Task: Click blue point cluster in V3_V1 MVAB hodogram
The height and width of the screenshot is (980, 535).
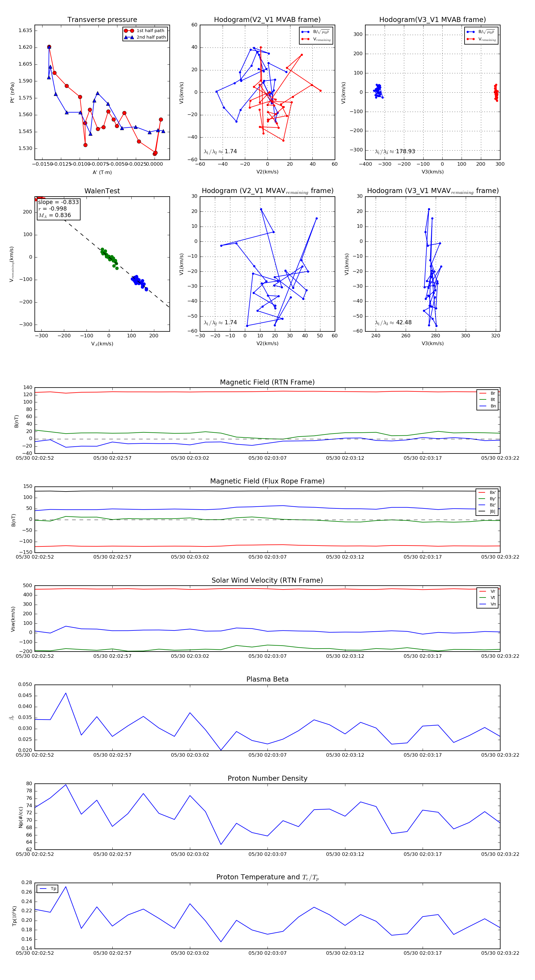Action: point(378,91)
